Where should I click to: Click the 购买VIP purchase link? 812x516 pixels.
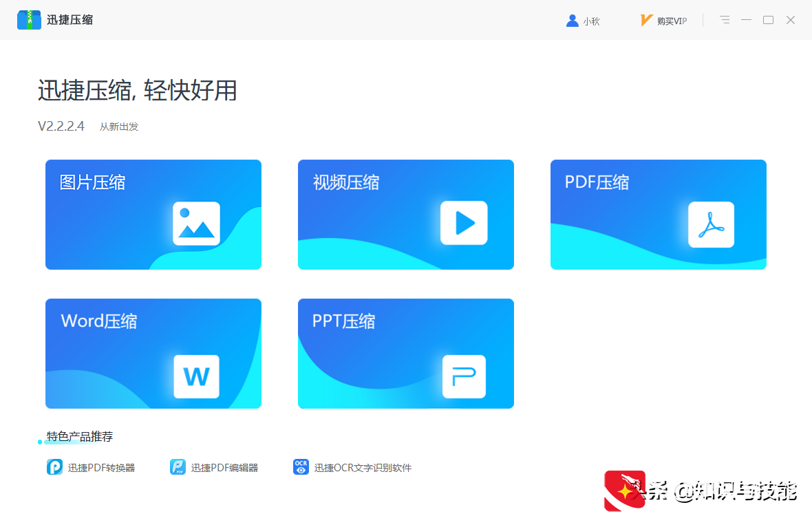coord(672,21)
